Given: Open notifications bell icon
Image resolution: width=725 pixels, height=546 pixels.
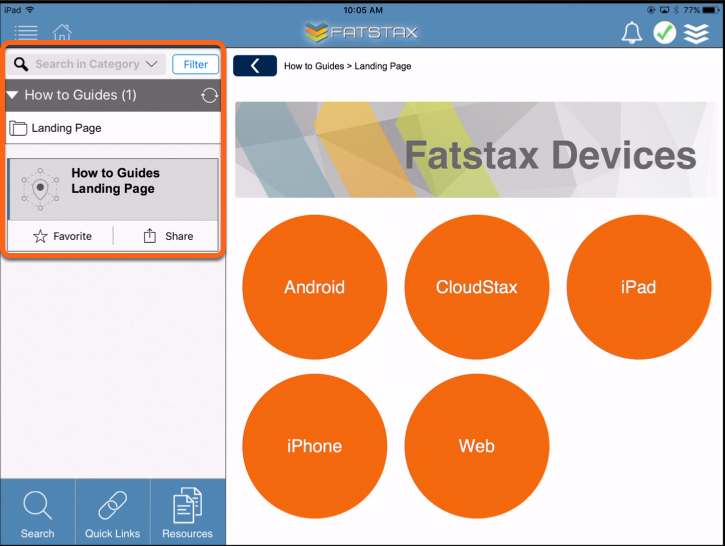Looking at the screenshot, I should coord(631,33).
